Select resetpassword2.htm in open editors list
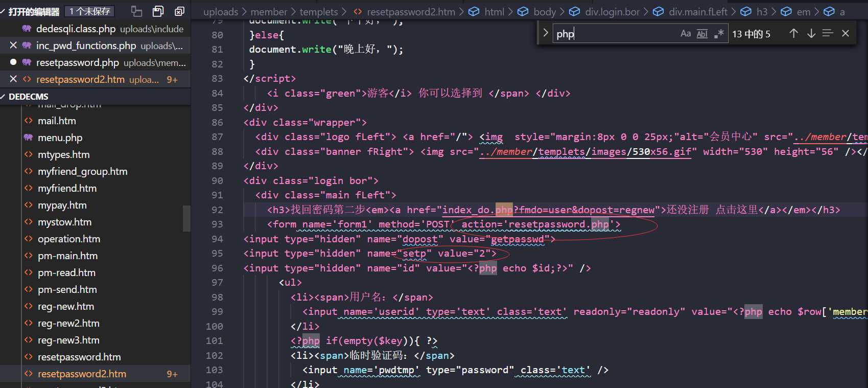The image size is (868, 388). click(80, 79)
